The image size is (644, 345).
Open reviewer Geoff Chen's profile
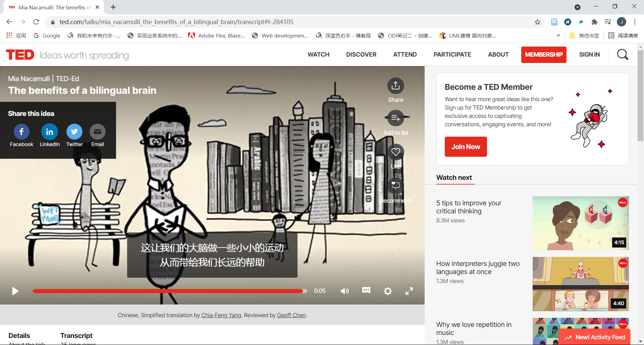click(291, 315)
